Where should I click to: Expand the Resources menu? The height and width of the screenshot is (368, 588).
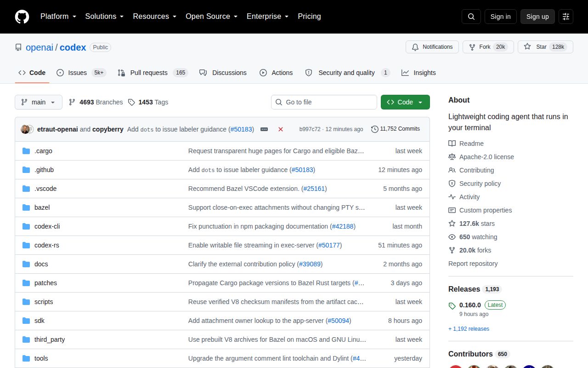[x=155, y=17]
